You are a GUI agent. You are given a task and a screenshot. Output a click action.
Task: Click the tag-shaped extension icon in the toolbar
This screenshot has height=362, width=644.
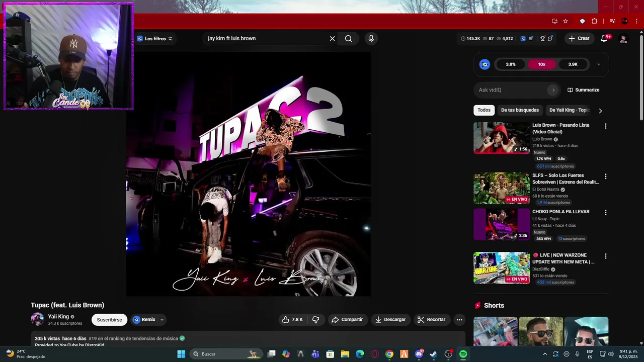pos(582,21)
